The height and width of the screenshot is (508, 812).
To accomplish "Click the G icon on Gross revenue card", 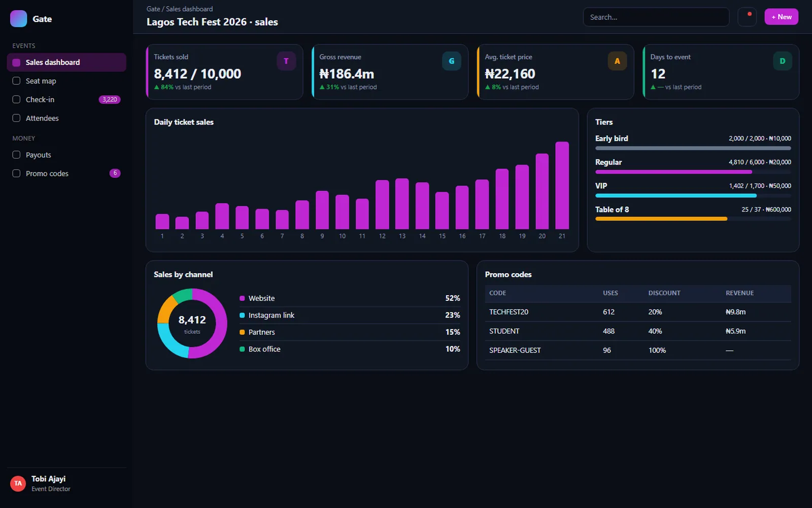I will pyautogui.click(x=452, y=61).
